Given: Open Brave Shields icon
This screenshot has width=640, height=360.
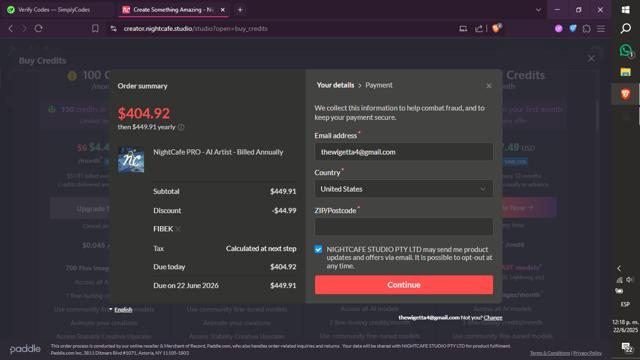Looking at the screenshot, I should pyautogui.click(x=497, y=29).
